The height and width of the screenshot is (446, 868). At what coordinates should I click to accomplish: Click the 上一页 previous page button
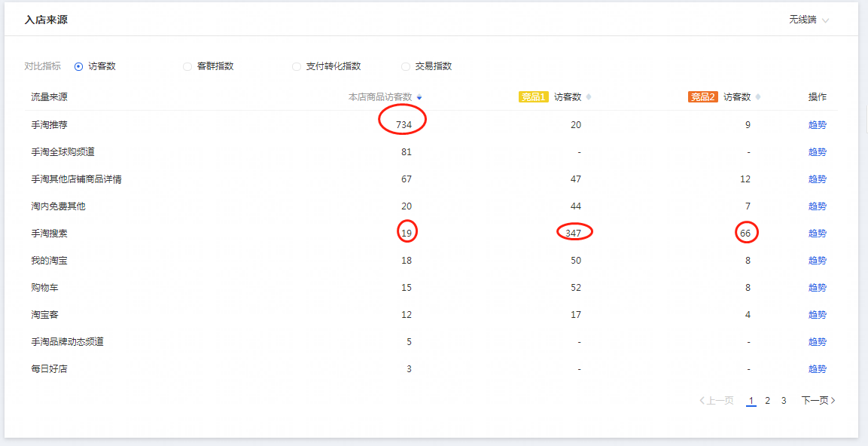[717, 401]
